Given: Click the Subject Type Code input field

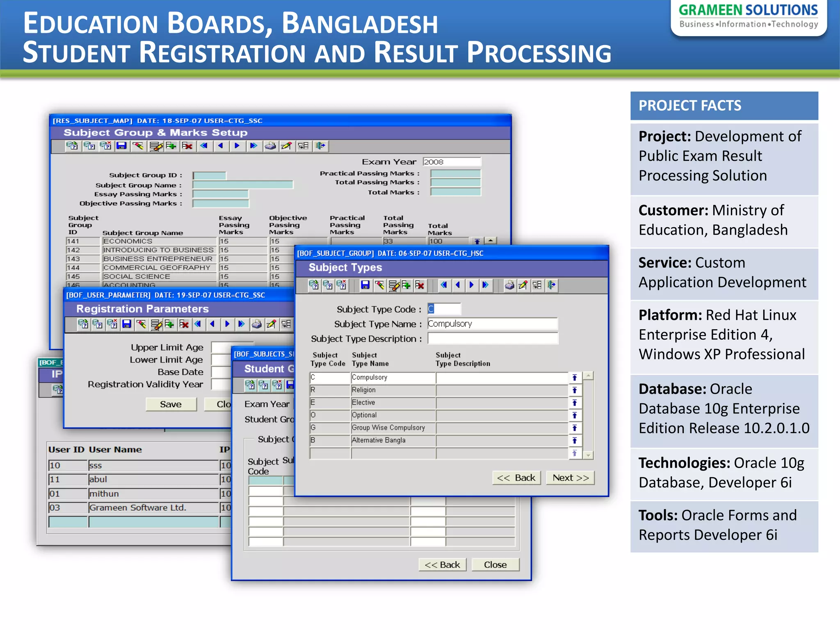Looking at the screenshot, I should click(x=444, y=309).
